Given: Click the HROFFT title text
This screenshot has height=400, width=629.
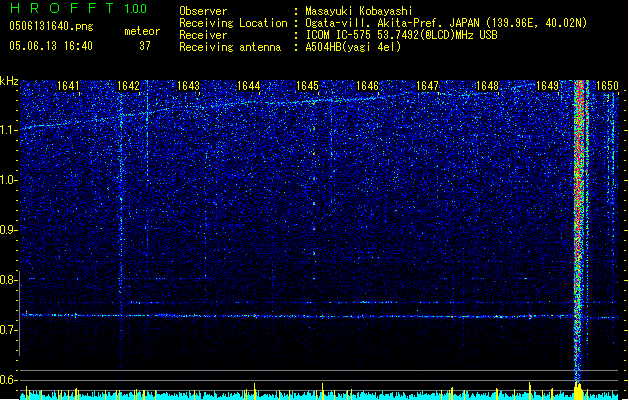Looking at the screenshot, I should coord(61,8).
